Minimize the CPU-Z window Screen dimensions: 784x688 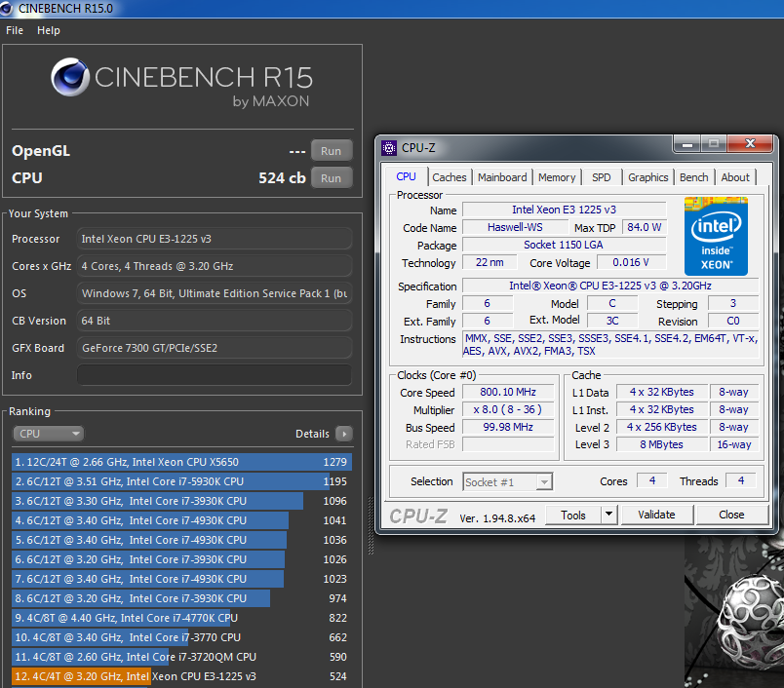coord(686,144)
